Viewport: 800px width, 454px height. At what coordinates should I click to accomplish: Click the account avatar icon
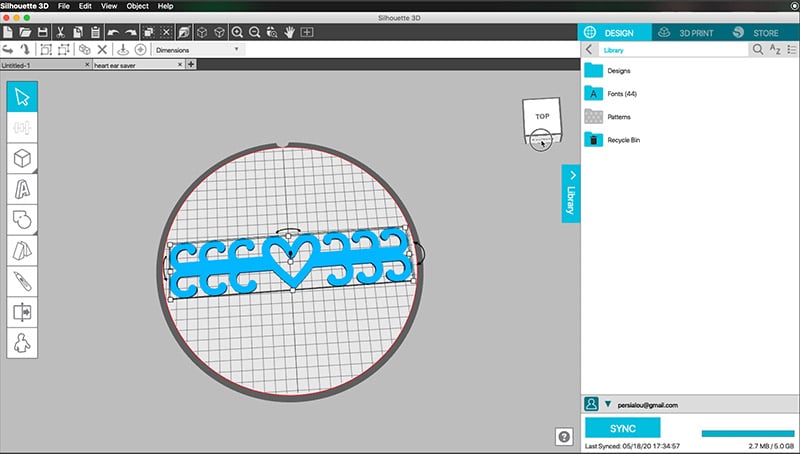click(591, 404)
